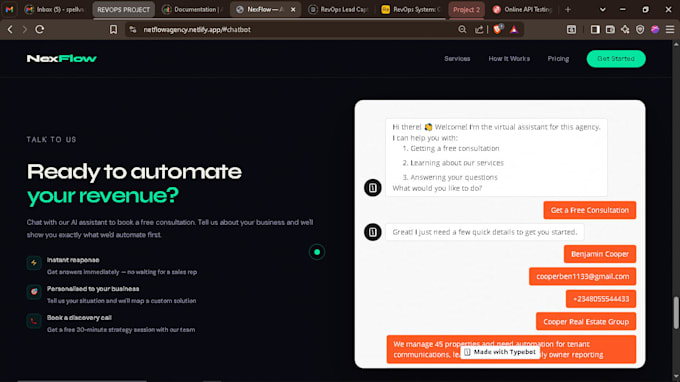Click the Made with Typebot badge

click(x=500, y=352)
